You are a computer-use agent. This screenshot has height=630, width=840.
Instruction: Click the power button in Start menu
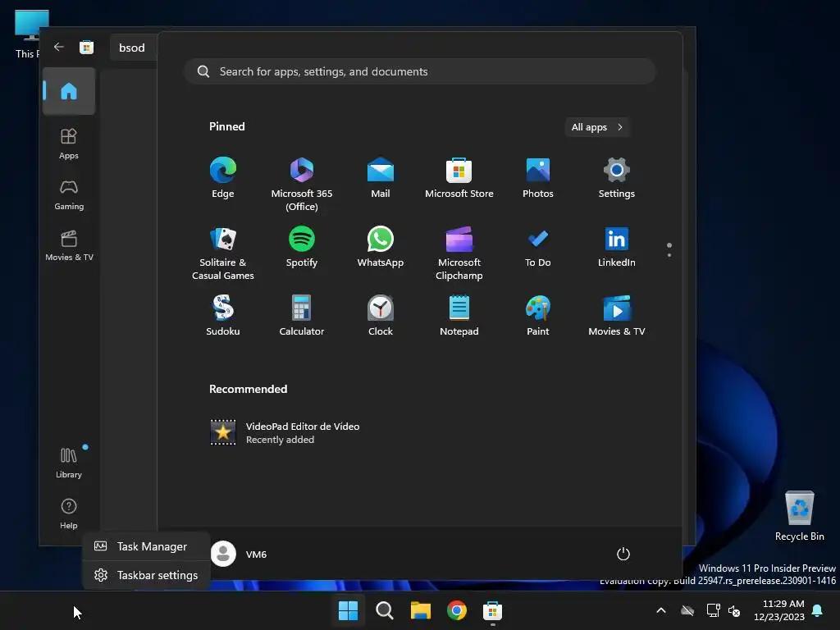coord(623,554)
